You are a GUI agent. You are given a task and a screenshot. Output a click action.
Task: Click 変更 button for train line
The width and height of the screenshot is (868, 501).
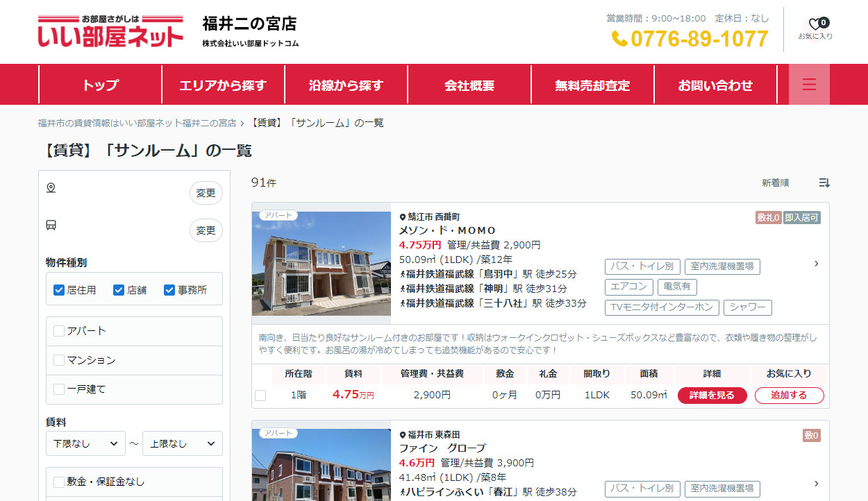pos(206,230)
